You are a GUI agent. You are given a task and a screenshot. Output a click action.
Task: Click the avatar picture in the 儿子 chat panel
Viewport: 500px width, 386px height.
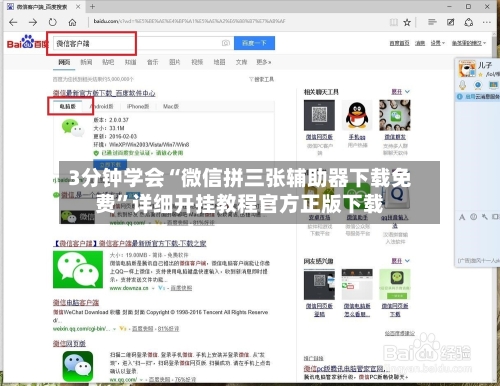coord(466,69)
